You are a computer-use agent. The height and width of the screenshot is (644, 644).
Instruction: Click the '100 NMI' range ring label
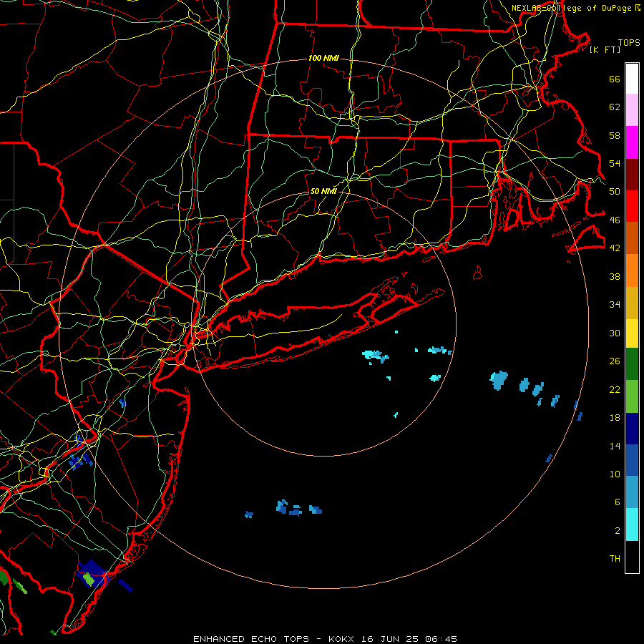click(x=323, y=59)
